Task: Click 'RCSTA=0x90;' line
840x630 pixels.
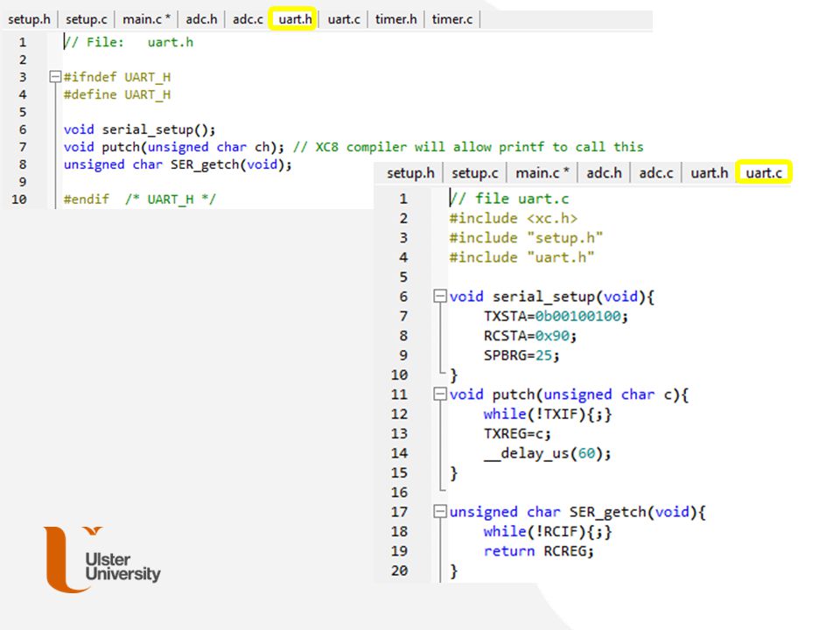Action: click(x=530, y=336)
